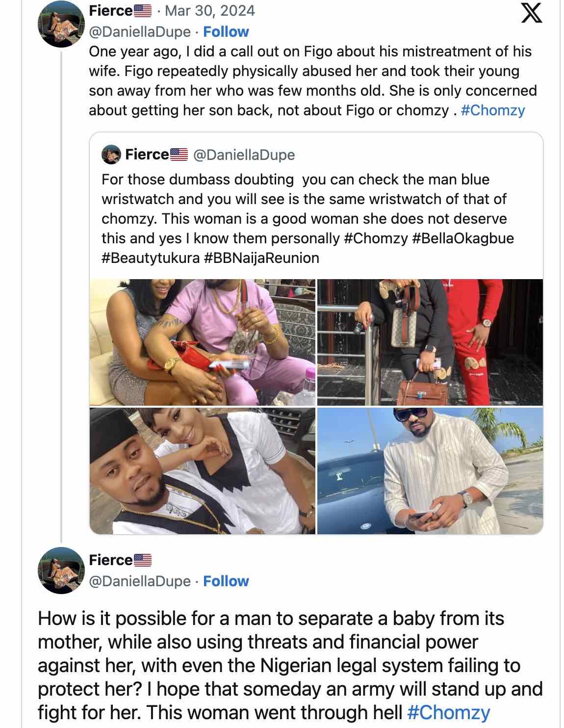Select the top-left couch photo in the grid
This screenshot has width=564, height=728.
(x=201, y=341)
